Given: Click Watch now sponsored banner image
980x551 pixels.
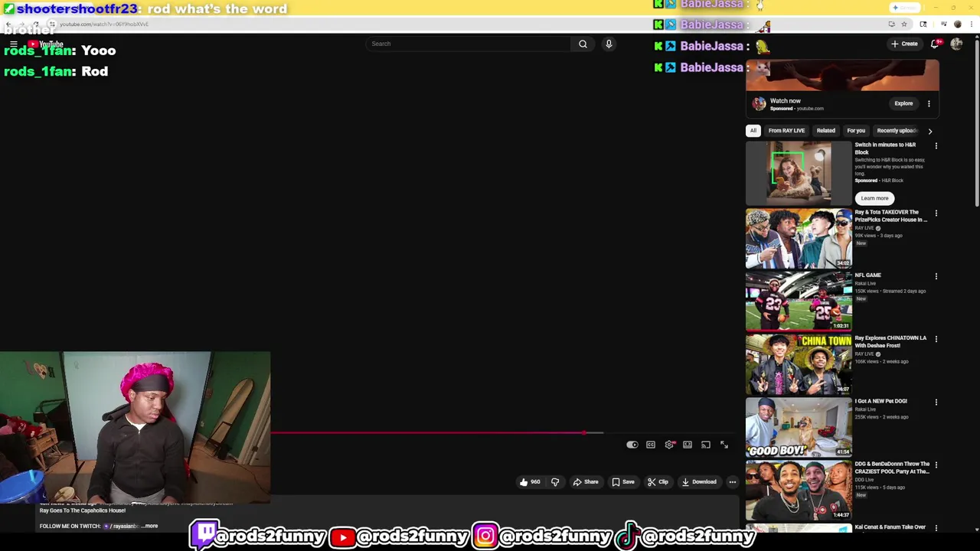Looking at the screenshot, I should [842, 76].
